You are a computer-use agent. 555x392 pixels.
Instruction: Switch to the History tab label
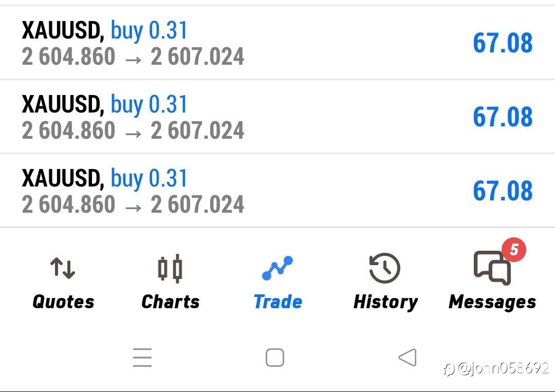tap(385, 302)
